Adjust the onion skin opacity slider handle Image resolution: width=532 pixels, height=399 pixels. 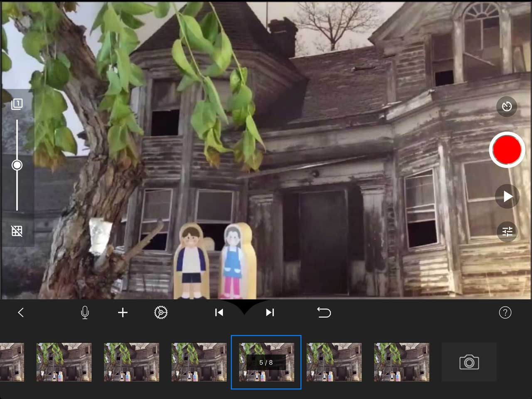[17, 165]
